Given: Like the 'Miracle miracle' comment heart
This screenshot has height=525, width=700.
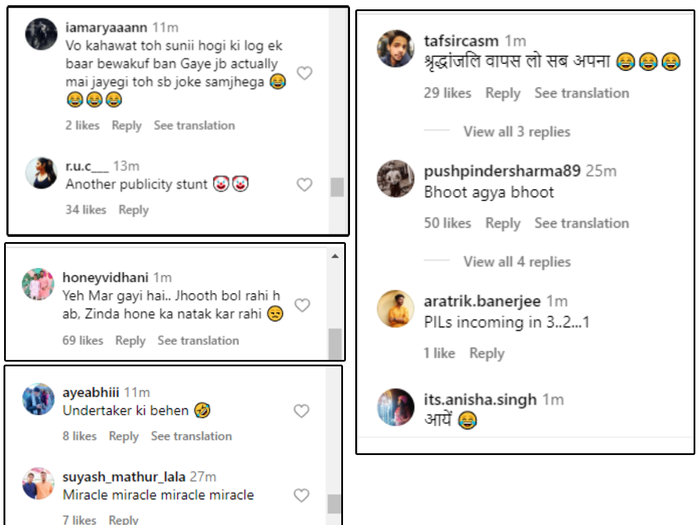Looking at the screenshot, I should coord(301,495).
